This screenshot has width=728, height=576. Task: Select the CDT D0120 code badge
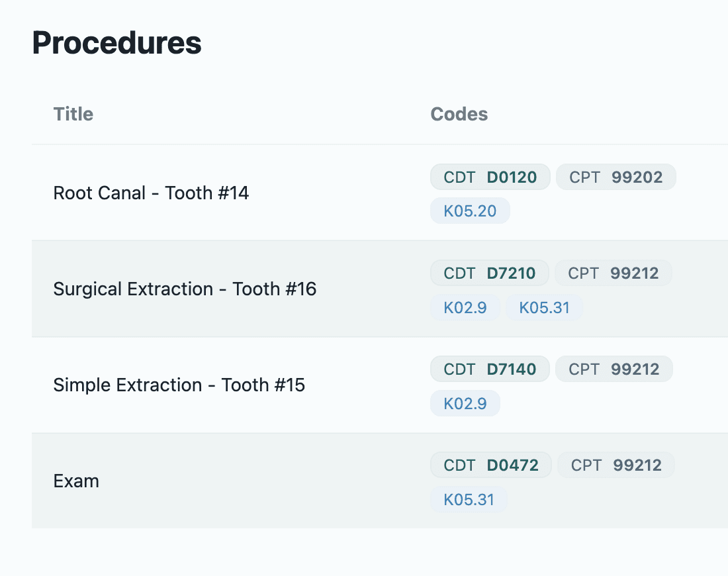(x=490, y=177)
